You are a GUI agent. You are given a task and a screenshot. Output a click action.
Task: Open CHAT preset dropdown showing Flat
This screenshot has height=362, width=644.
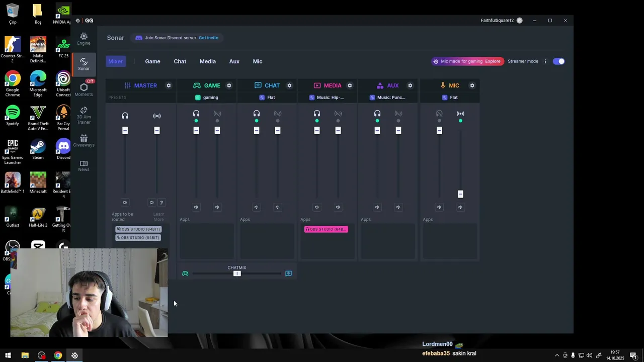[x=267, y=98]
